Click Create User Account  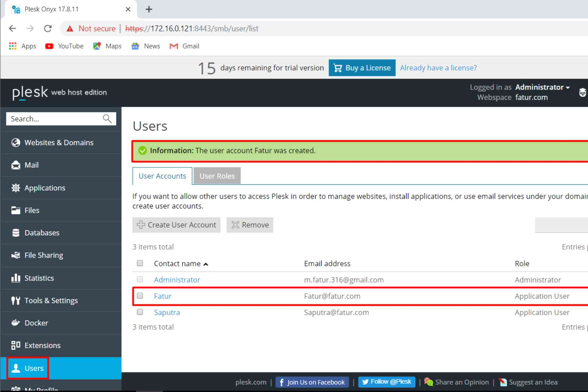coord(176,225)
